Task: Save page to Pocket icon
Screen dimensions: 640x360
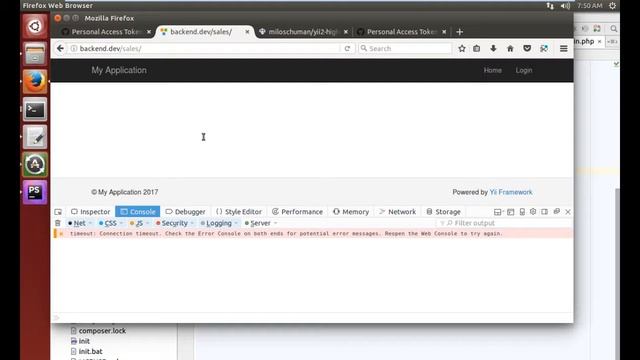Action: 527,48
